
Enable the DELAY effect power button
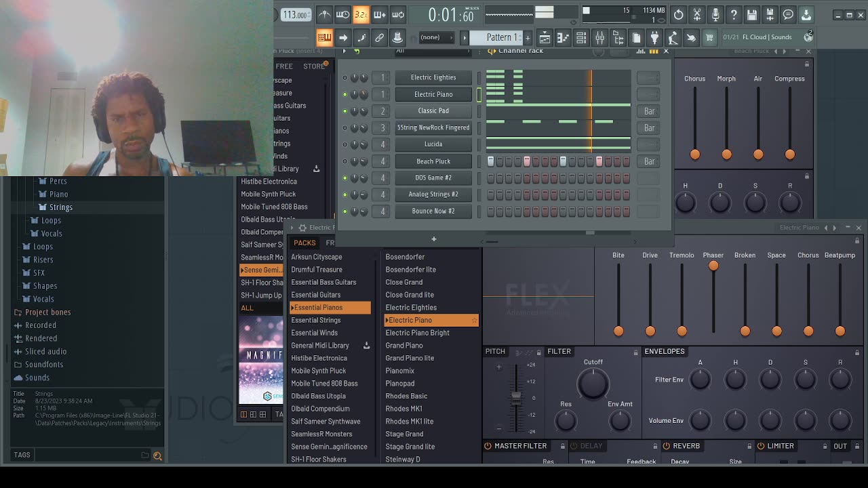tap(574, 446)
